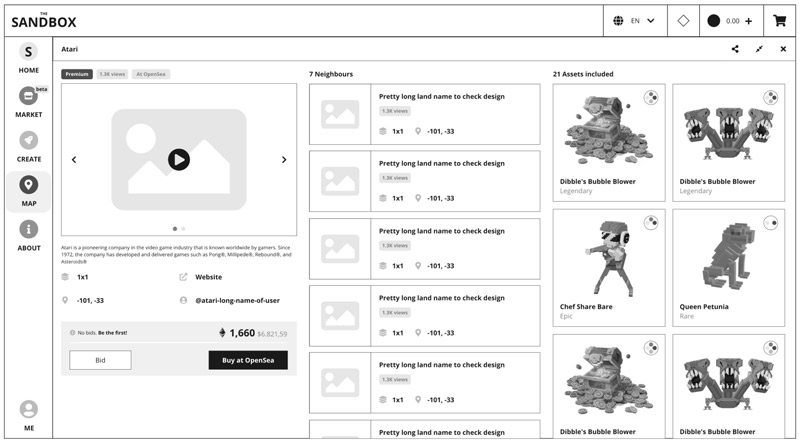The height and width of the screenshot is (443, 800).
Task: Switch to the Home menu item
Action: [x=28, y=58]
